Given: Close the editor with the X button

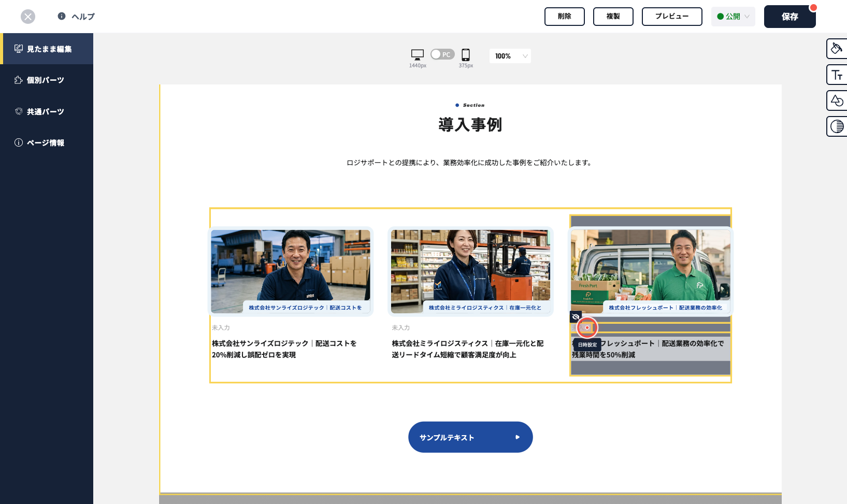Looking at the screenshot, I should tap(28, 17).
